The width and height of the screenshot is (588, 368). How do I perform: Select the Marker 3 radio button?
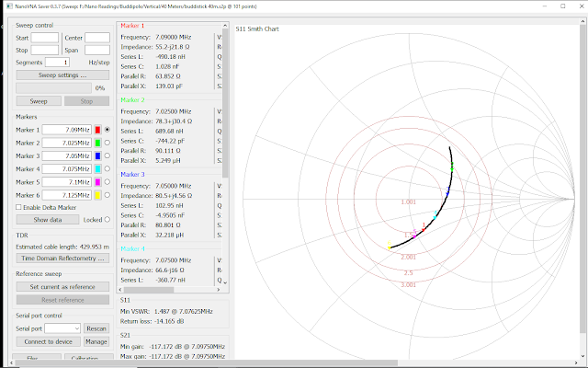(x=107, y=155)
